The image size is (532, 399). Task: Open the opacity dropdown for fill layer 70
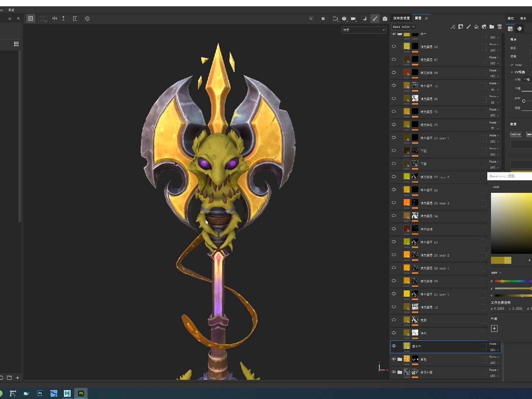coord(494,115)
